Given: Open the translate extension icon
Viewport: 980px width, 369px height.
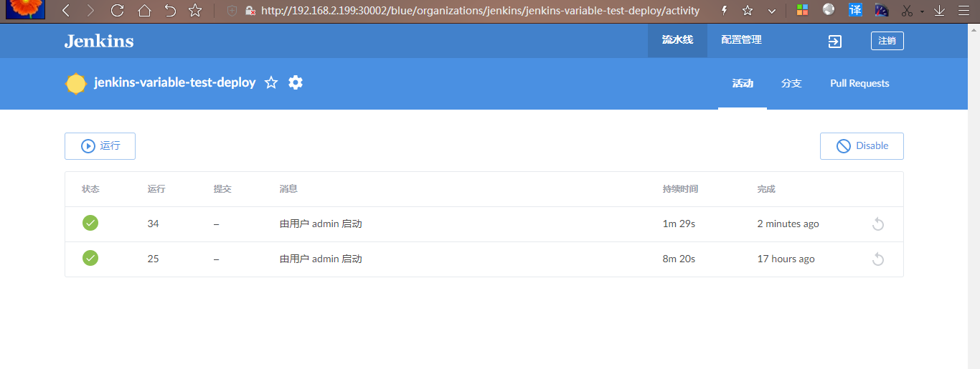Looking at the screenshot, I should pos(855,10).
